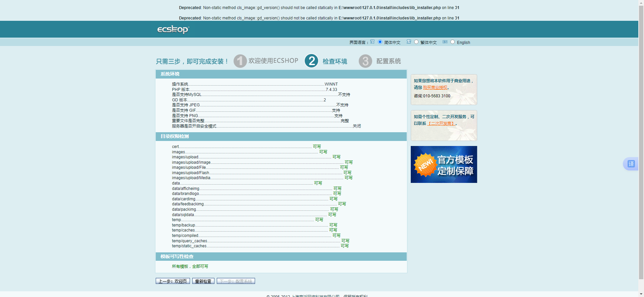Click the ECSHOP logo in header
This screenshot has height=297, width=644.
click(173, 30)
